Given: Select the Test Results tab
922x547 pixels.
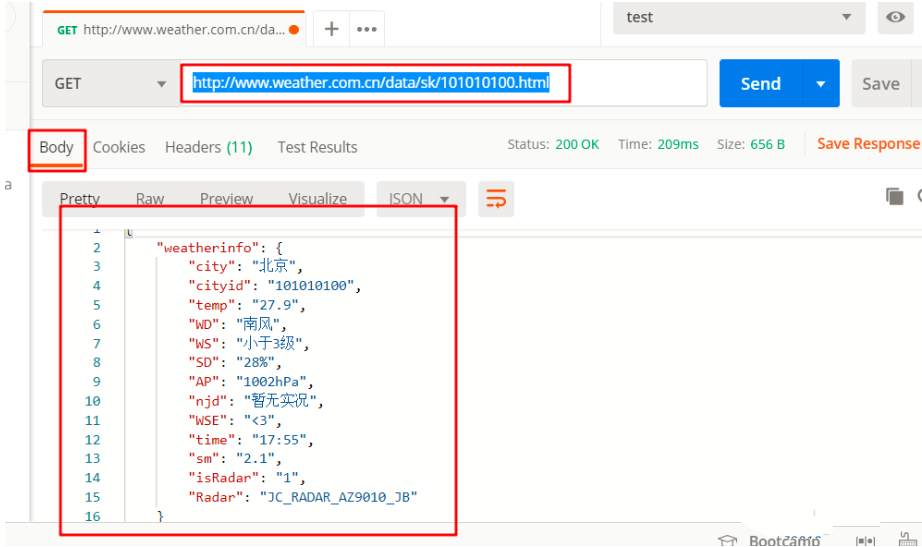Looking at the screenshot, I should (318, 147).
